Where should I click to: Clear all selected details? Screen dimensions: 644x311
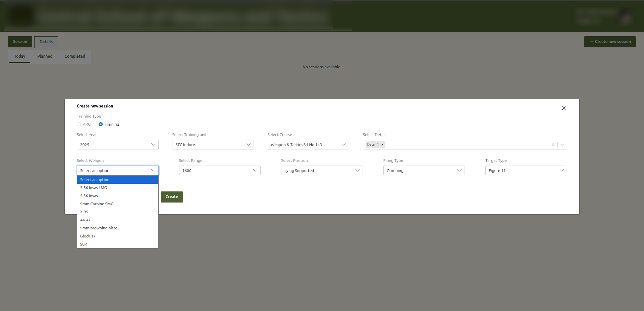pyautogui.click(x=553, y=145)
